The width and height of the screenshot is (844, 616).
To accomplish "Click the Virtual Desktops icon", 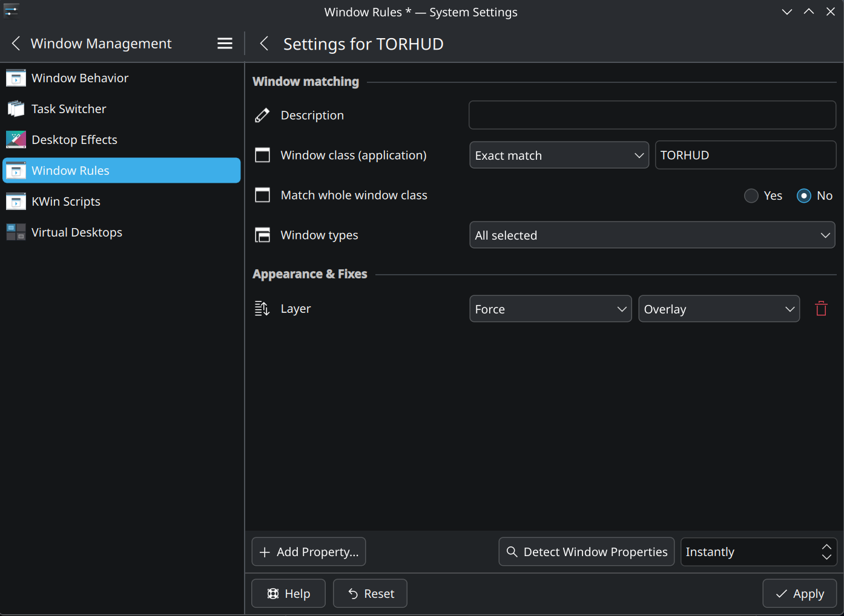I will (16, 232).
